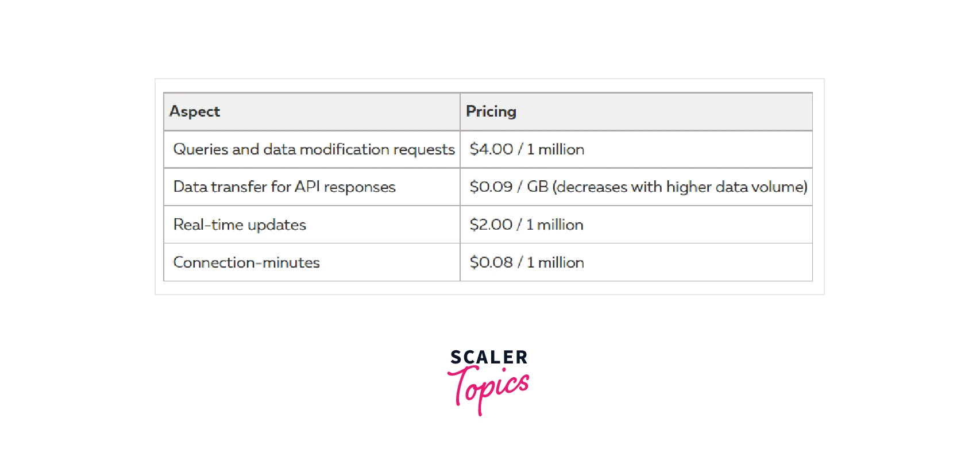Select the 'Connection-minutes' cell

coord(246,262)
